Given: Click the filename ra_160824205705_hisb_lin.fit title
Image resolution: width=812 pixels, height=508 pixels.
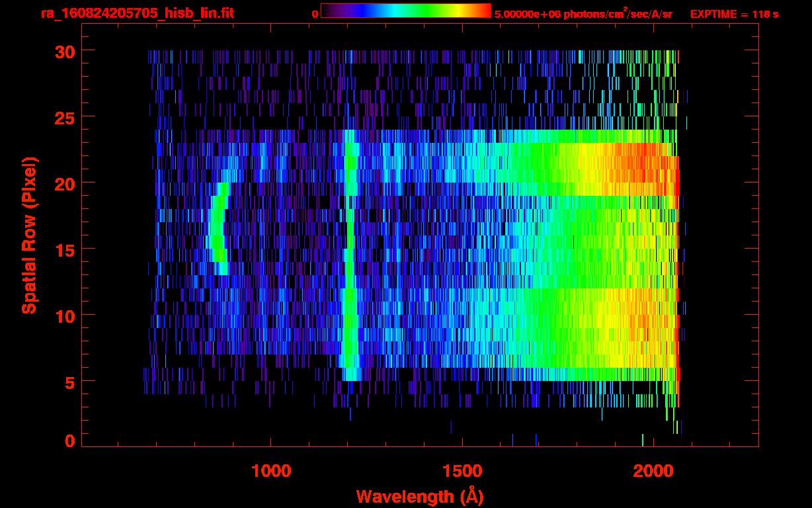Looking at the screenshot, I should click(x=137, y=13).
